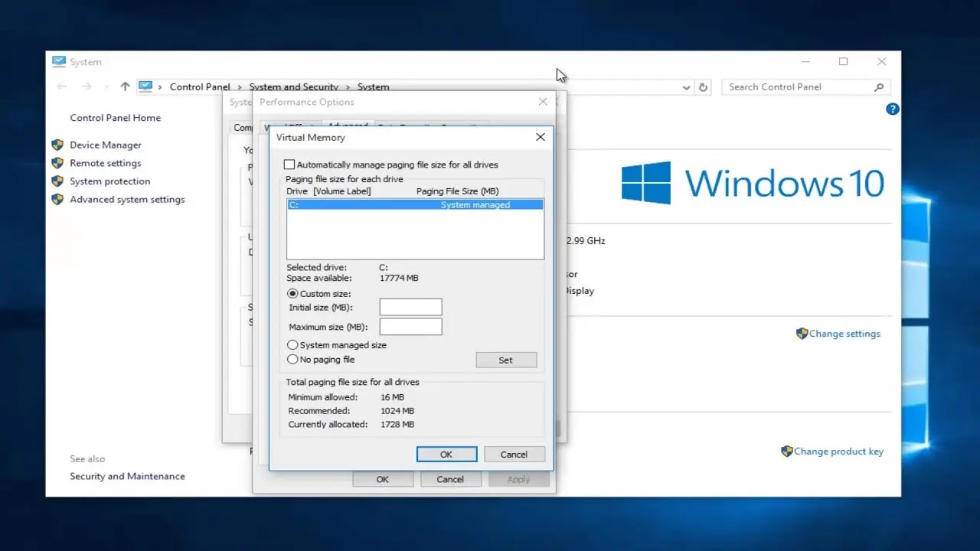Click OK in Performance Options dialog
Screen dimensions: 980x551
coord(383,479)
